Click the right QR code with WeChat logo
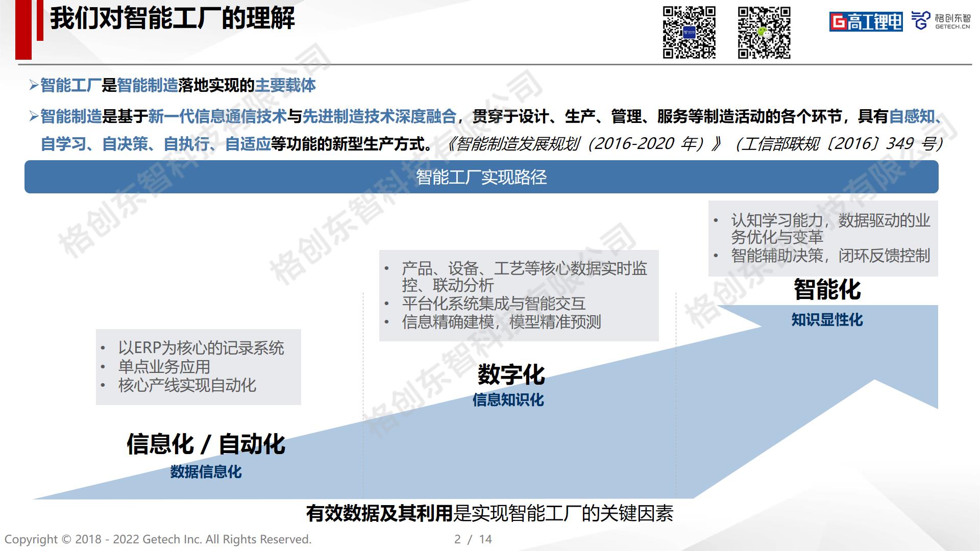The height and width of the screenshot is (551, 980). coord(764,33)
